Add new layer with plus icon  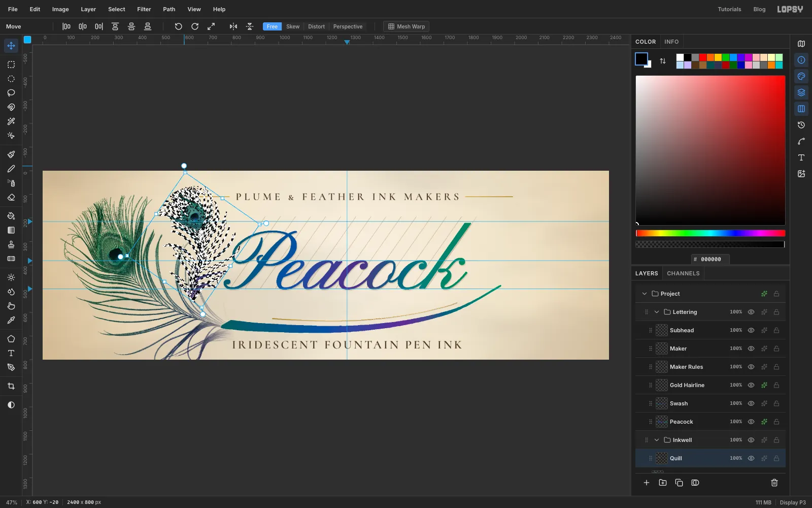647,483
